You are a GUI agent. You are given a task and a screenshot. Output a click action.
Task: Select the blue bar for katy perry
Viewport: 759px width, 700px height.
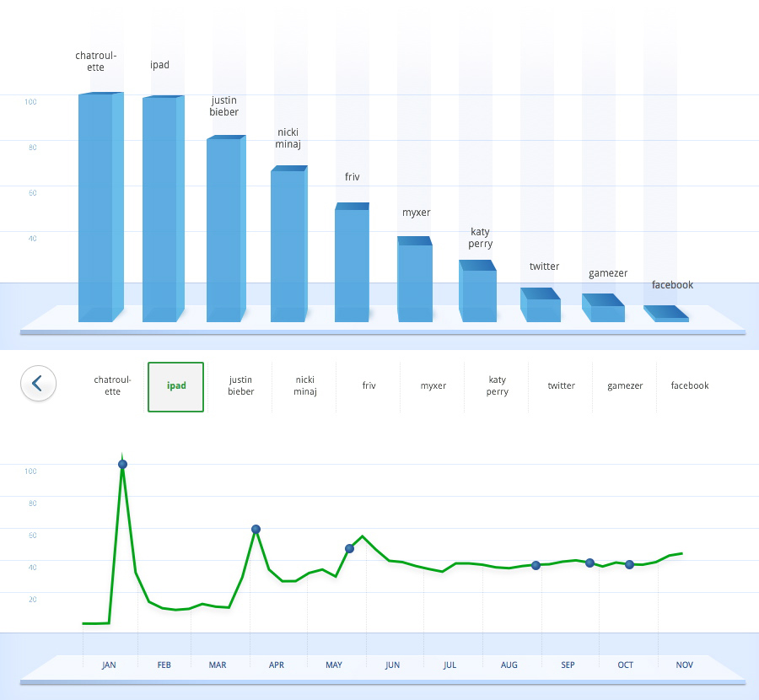tap(478, 291)
